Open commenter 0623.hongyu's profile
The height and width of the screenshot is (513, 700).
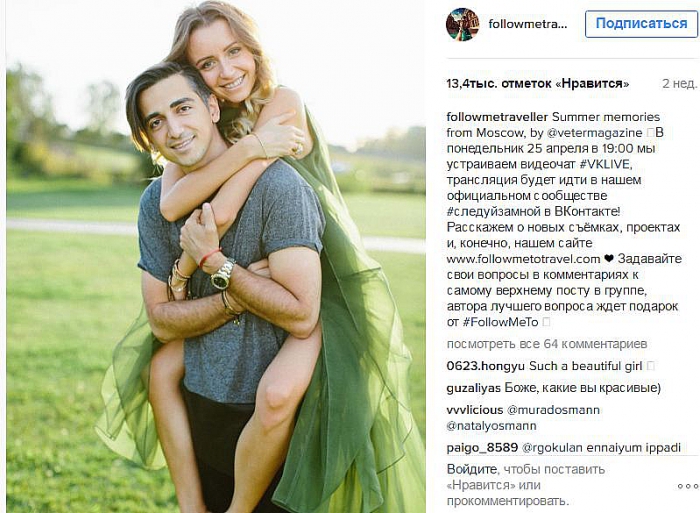tap(486, 367)
